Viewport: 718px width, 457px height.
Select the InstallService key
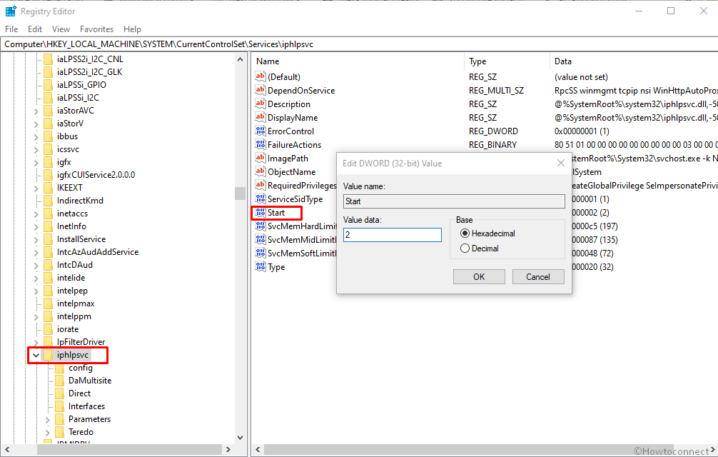[x=82, y=239]
